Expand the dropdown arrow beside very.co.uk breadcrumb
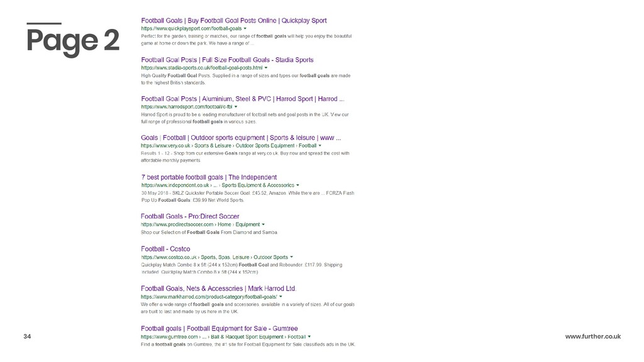Image resolution: width=644 pixels, height=362 pixels. coord(320,146)
